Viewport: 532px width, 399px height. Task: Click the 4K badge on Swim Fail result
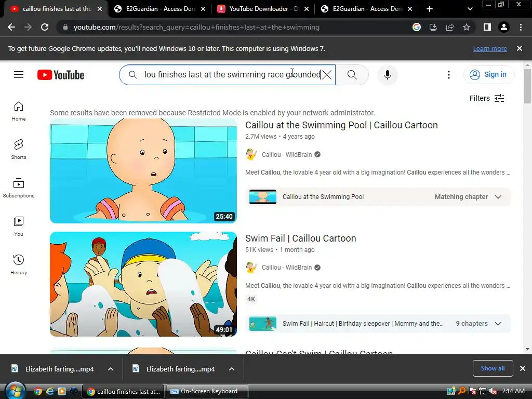point(251,299)
